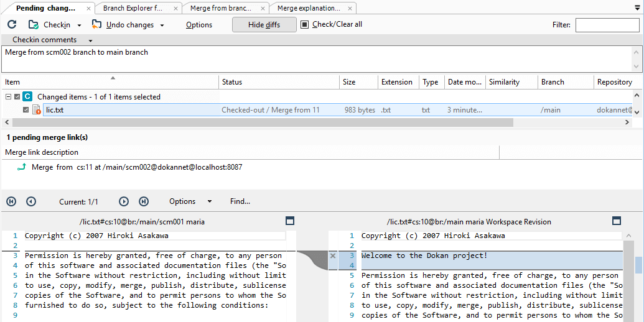
Task: Click the Options button in top toolbar
Action: pyautogui.click(x=198, y=25)
